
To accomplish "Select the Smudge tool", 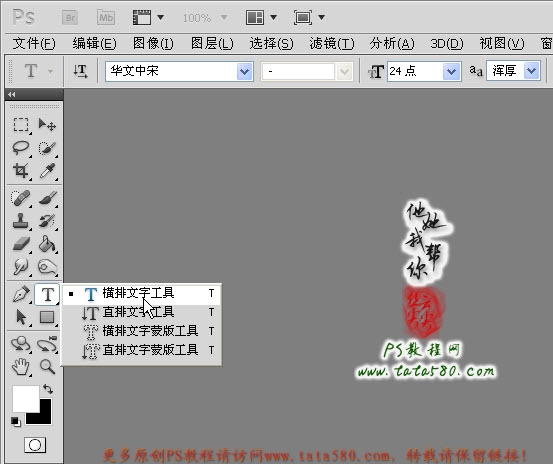I will (x=20, y=267).
